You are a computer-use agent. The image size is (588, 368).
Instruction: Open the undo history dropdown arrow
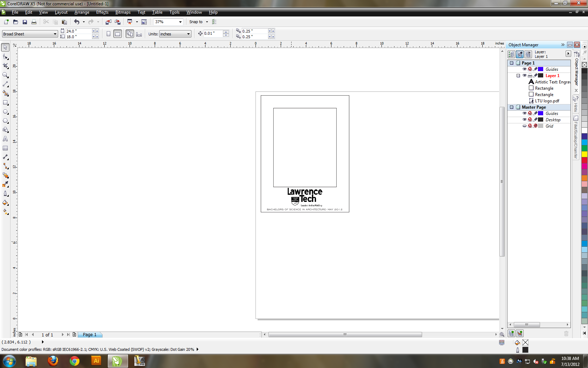tap(84, 22)
